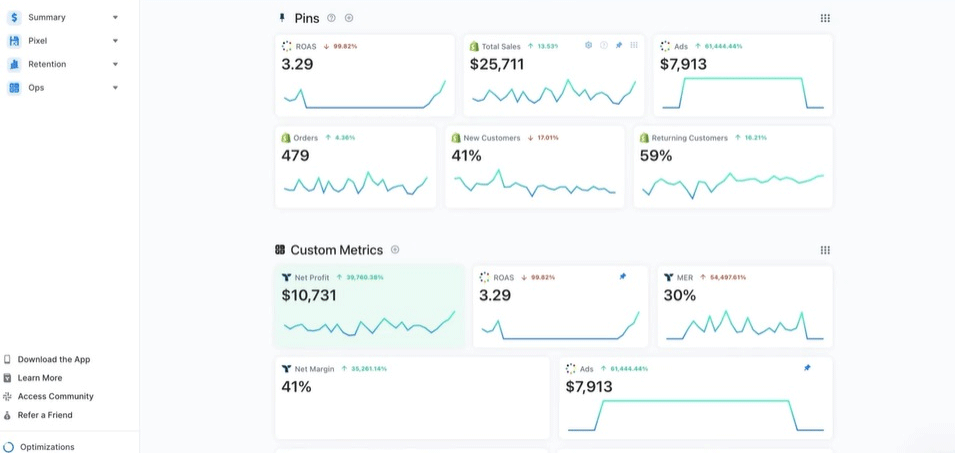This screenshot has width=955, height=453.
Task: Expand the Pixel sidebar dropdown arrow
Action: [115, 41]
